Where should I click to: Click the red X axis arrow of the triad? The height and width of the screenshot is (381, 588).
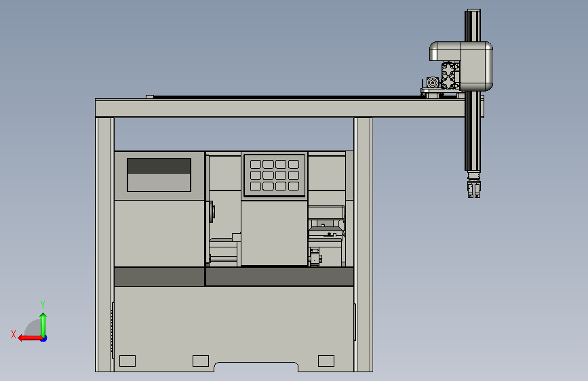(x=30, y=338)
